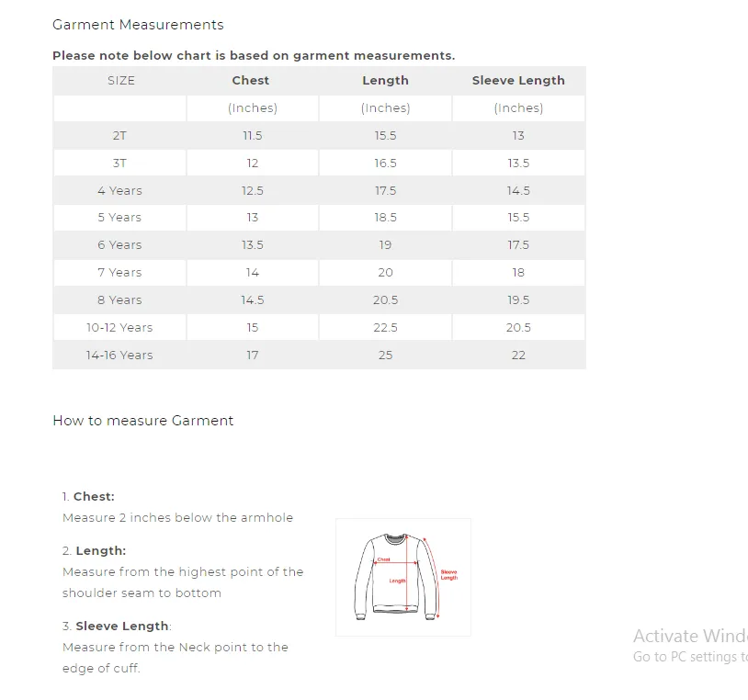This screenshot has width=748, height=700.
Task: Click the sweatshirt measurement diagram image
Action: pos(403,577)
